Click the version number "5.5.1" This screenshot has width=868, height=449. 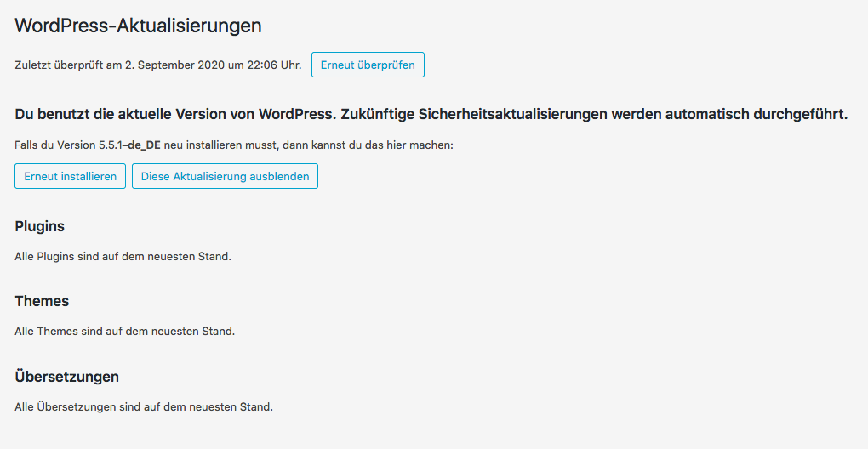pyautogui.click(x=110, y=145)
